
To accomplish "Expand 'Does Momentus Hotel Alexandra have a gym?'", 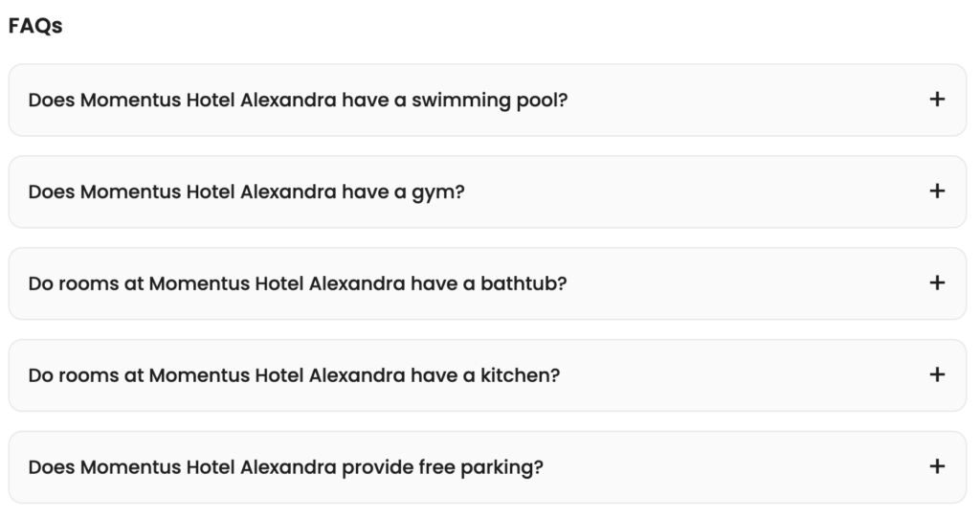I will 246,192.
